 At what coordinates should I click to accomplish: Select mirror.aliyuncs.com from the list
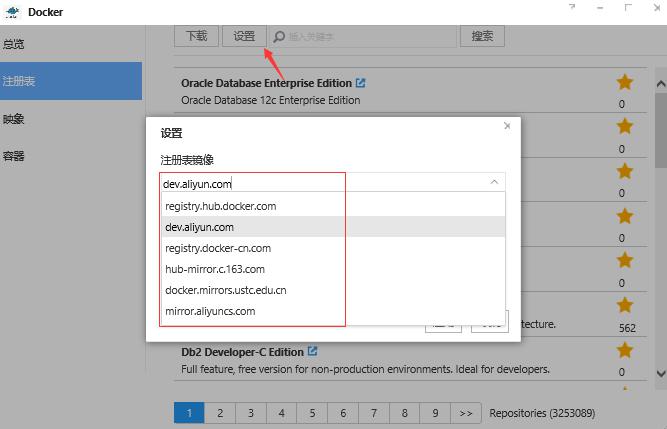(333, 311)
